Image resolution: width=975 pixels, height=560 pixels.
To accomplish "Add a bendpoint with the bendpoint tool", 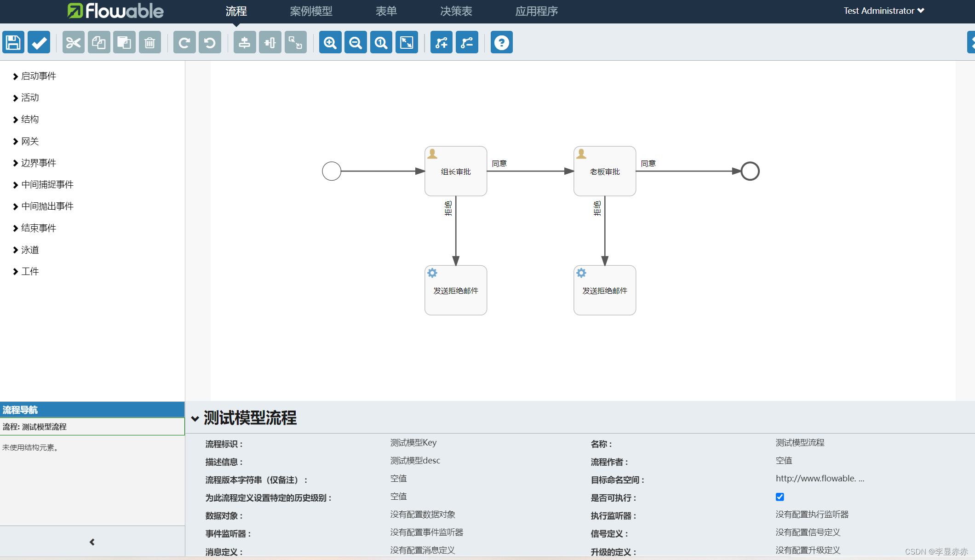I will (x=441, y=42).
